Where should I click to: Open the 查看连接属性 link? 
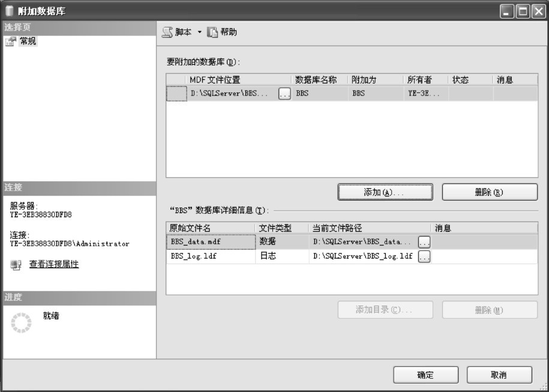point(54,264)
